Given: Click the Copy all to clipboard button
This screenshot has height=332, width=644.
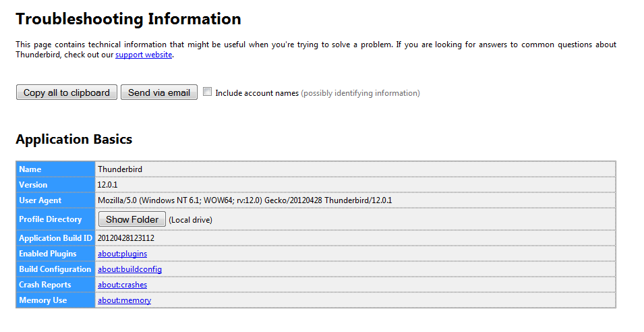Looking at the screenshot, I should click(x=67, y=92).
